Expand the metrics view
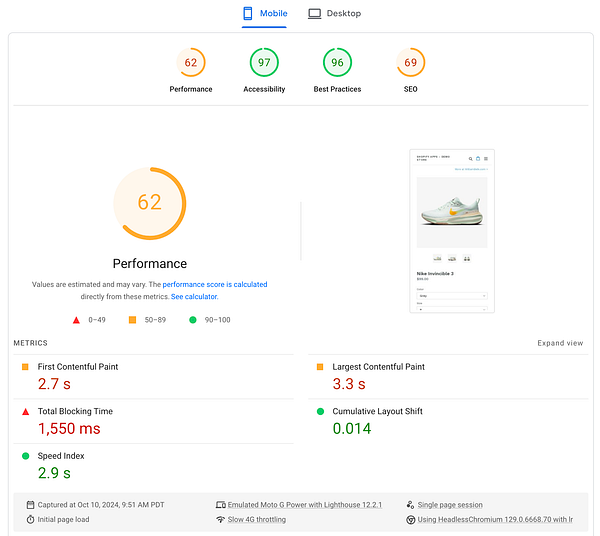This screenshot has height=536, width=600. click(x=560, y=343)
